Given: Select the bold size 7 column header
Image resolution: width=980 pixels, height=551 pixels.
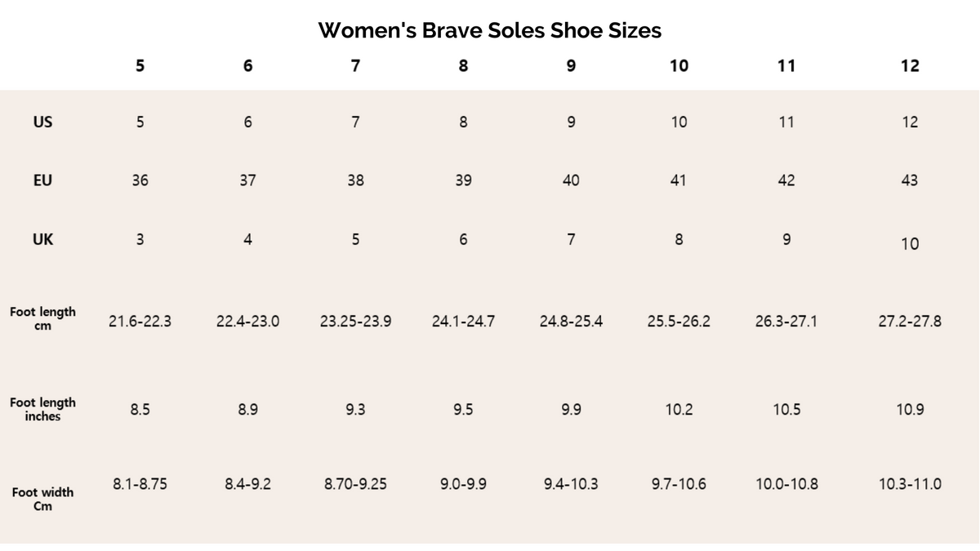Looking at the screenshot, I should (x=355, y=66).
